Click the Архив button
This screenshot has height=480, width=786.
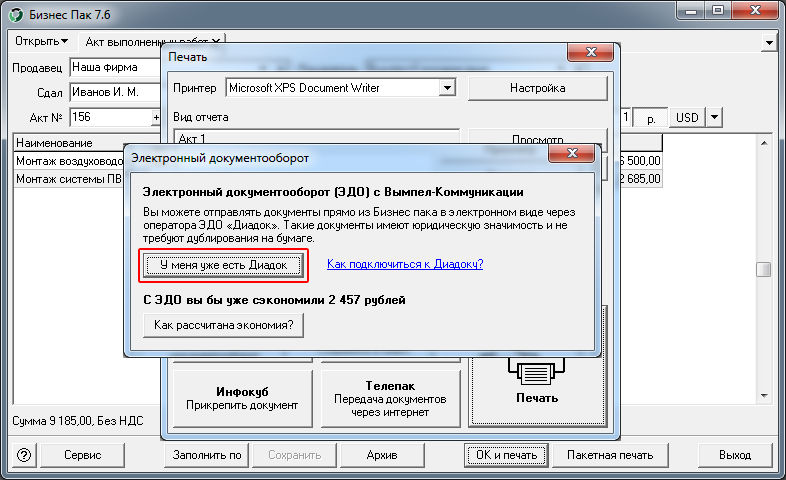pyautogui.click(x=382, y=455)
